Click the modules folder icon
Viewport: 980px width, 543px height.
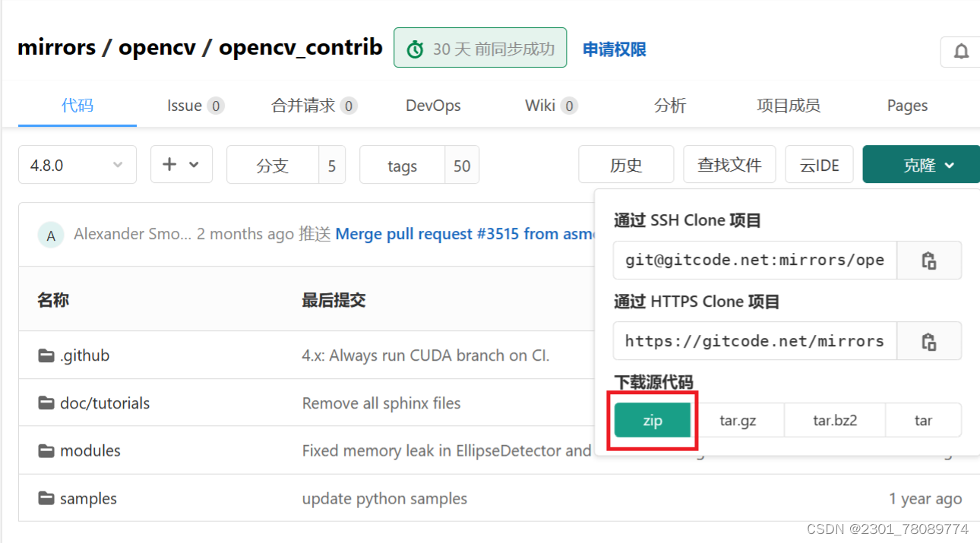click(47, 450)
